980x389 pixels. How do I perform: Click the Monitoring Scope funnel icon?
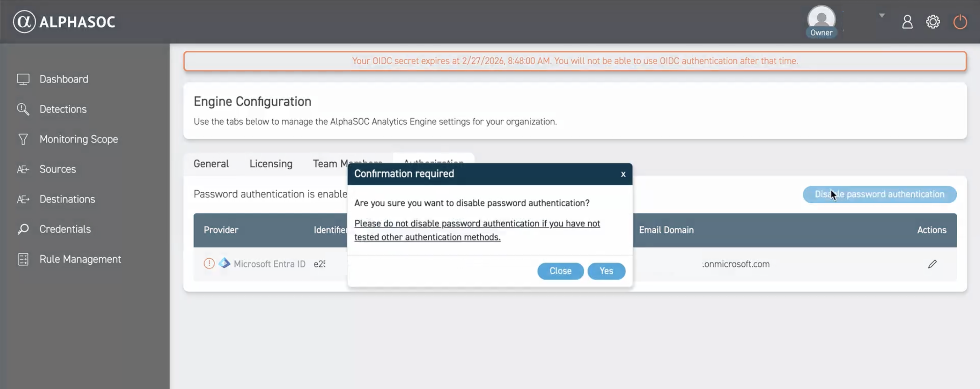coord(23,139)
